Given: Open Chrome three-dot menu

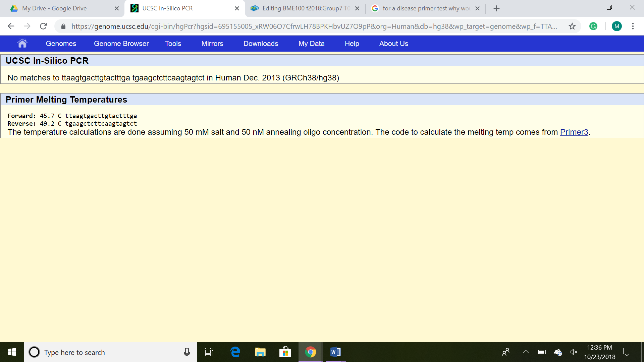Looking at the screenshot, I should [x=633, y=26].
